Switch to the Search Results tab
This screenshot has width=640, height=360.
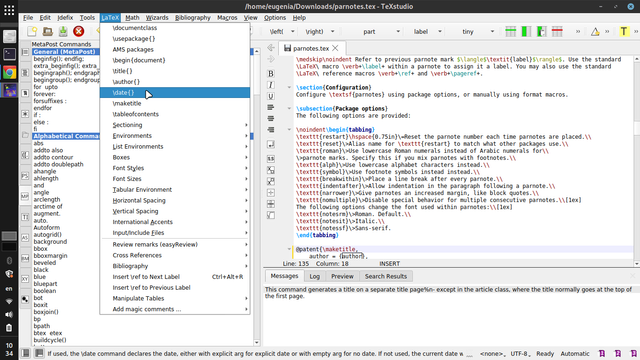tap(386, 276)
